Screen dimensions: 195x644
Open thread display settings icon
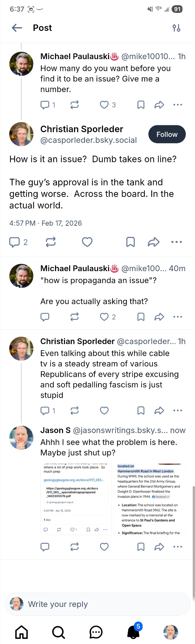click(x=176, y=28)
